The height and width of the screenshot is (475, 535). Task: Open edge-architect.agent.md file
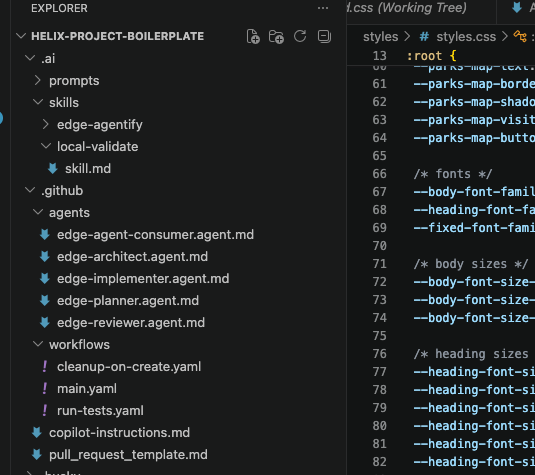coord(132,257)
